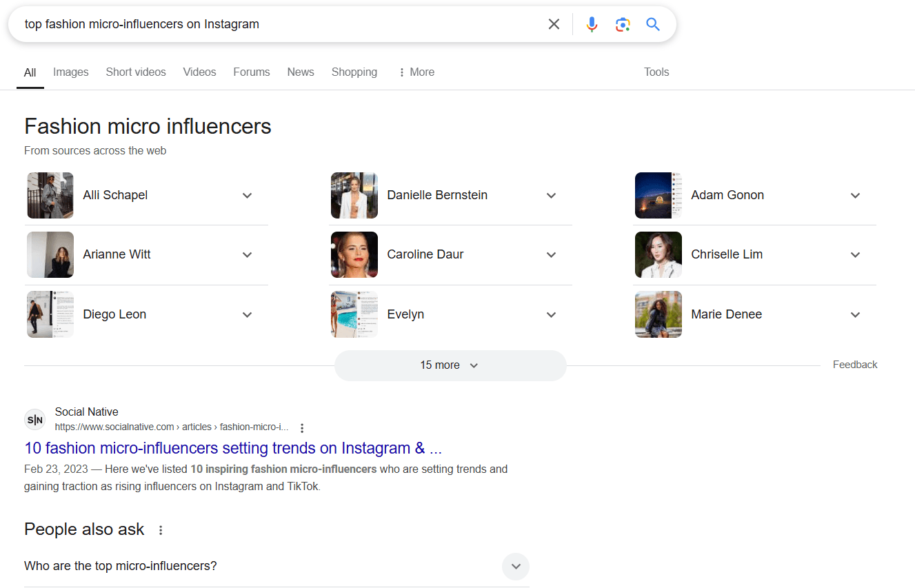Click Adam Gonon's thumbnail image
Viewport: 915px width, 588px height.
[x=658, y=195]
